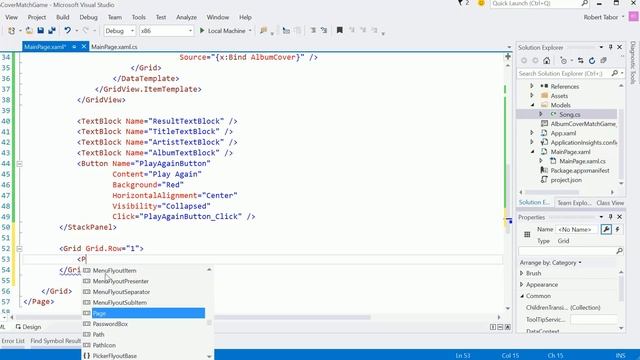The height and width of the screenshot is (360, 640).
Task: Start debugging with green play arrow
Action: [202, 31]
